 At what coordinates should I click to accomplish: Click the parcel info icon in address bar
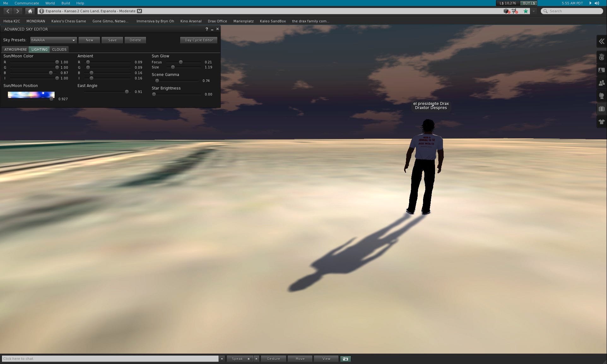click(42, 11)
